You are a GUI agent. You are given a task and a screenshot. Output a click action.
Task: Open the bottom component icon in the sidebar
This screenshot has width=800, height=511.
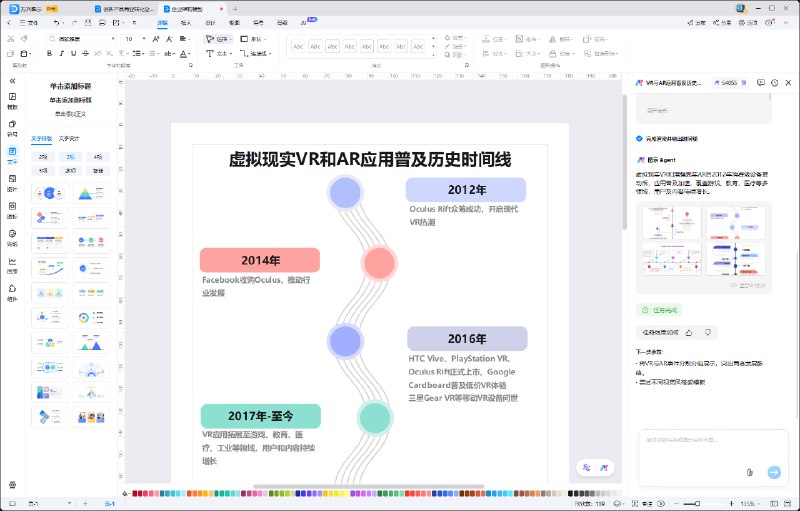click(12, 293)
